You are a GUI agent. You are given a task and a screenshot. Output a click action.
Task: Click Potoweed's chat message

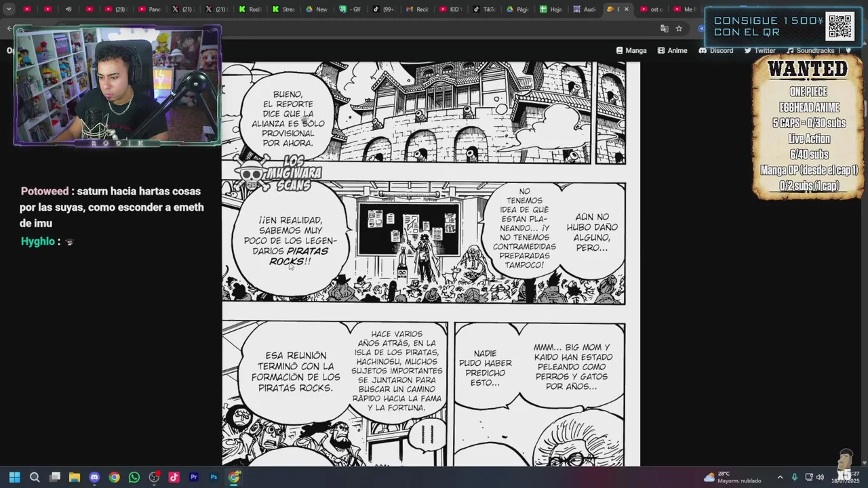tap(112, 207)
